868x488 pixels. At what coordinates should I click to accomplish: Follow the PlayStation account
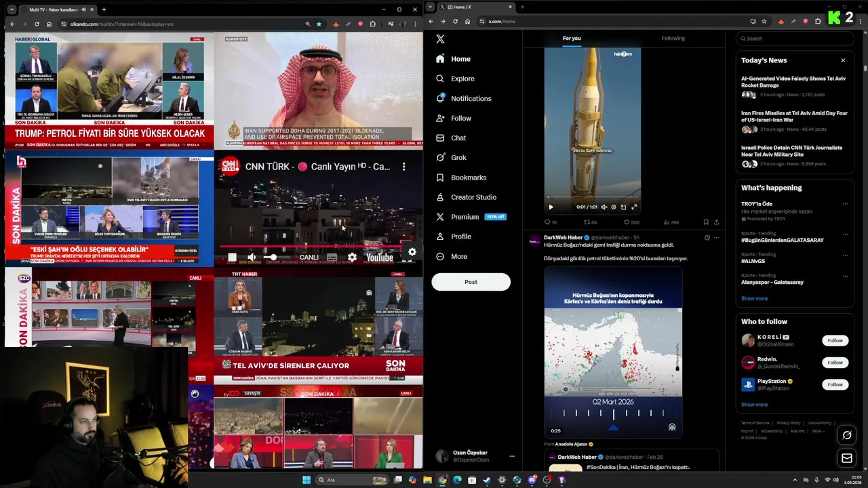[835, 384]
